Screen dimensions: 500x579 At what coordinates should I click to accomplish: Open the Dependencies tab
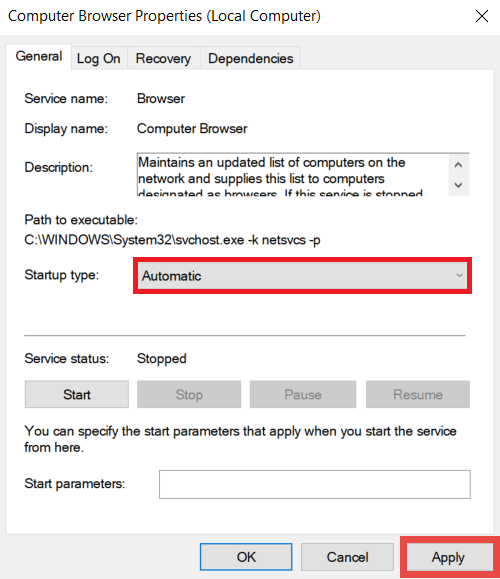pos(250,58)
